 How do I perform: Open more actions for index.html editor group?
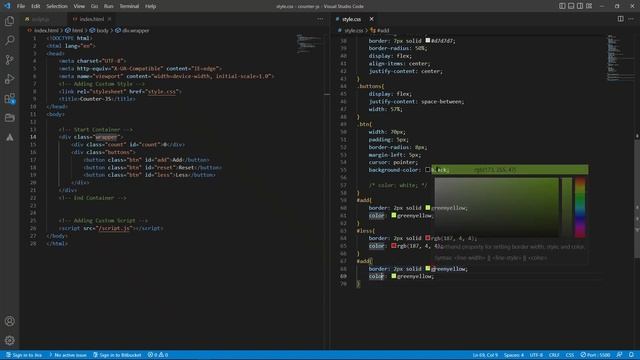pyautogui.click(x=320, y=19)
